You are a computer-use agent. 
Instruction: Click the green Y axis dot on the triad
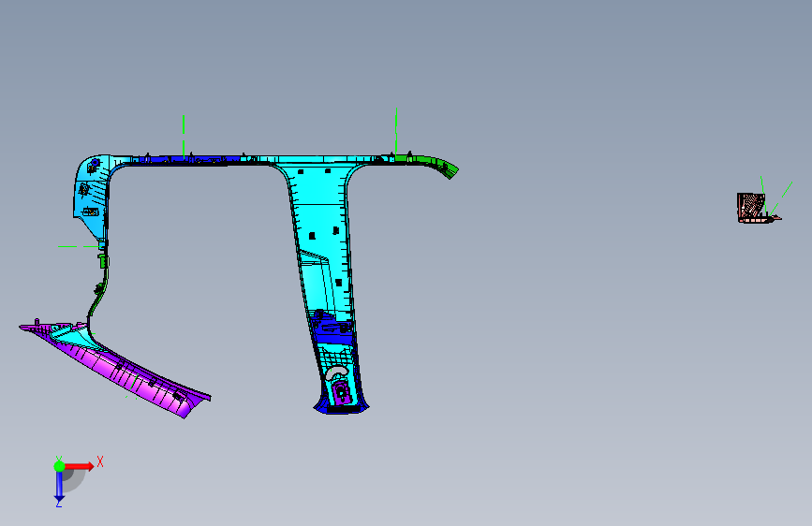click(x=59, y=466)
